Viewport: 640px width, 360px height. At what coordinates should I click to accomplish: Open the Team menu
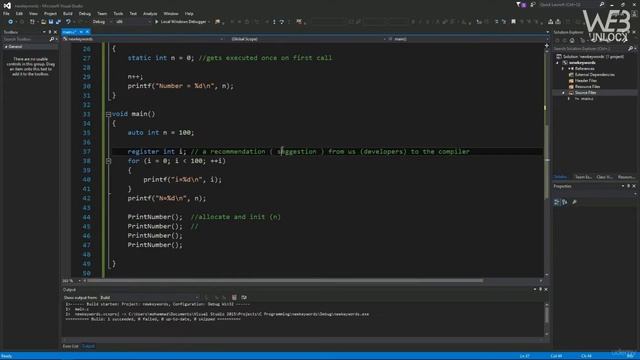pyautogui.click(x=102, y=13)
